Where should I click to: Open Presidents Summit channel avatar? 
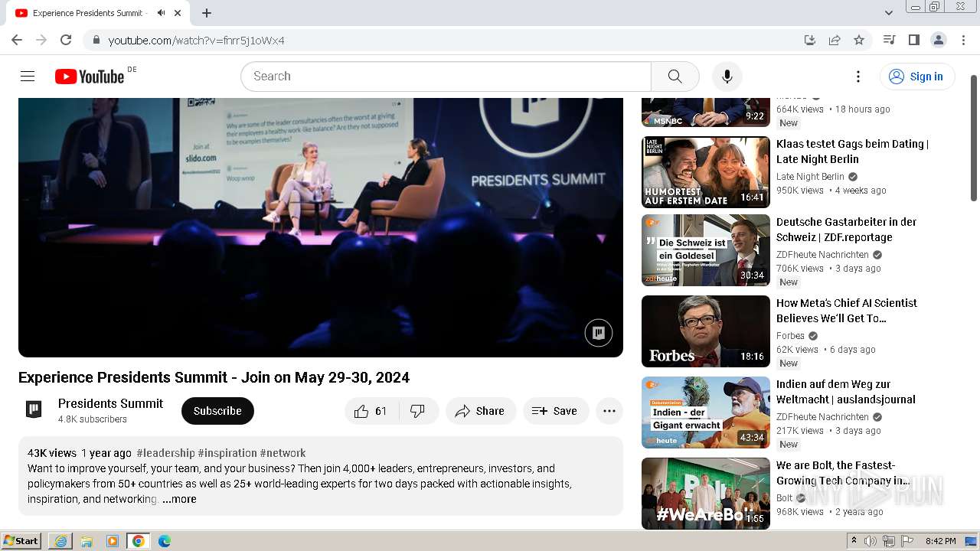pyautogui.click(x=34, y=409)
